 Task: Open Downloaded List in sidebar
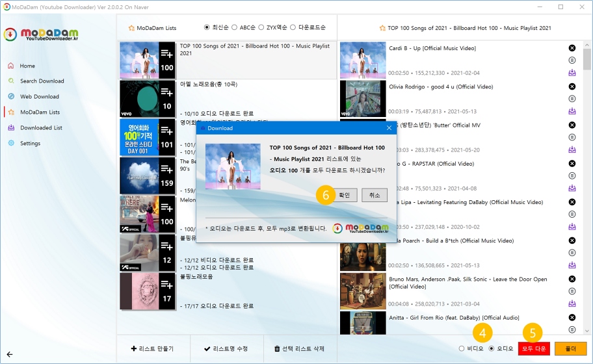click(x=41, y=128)
